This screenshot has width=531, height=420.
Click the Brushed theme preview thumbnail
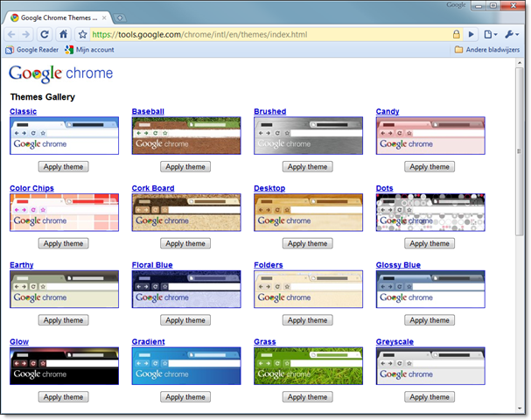308,136
